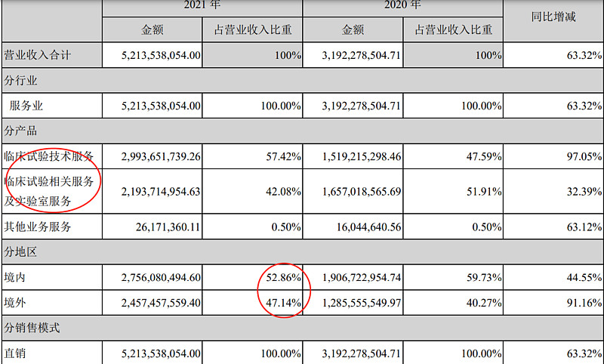The width and height of the screenshot is (604, 364).
Task: Select the 42.08% share cell
Action: (x=284, y=192)
